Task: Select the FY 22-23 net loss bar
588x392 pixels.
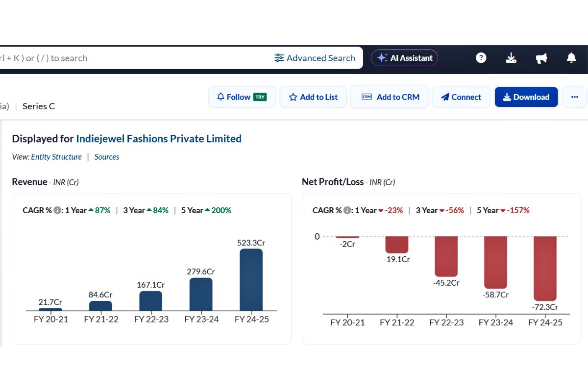Action: [446, 256]
